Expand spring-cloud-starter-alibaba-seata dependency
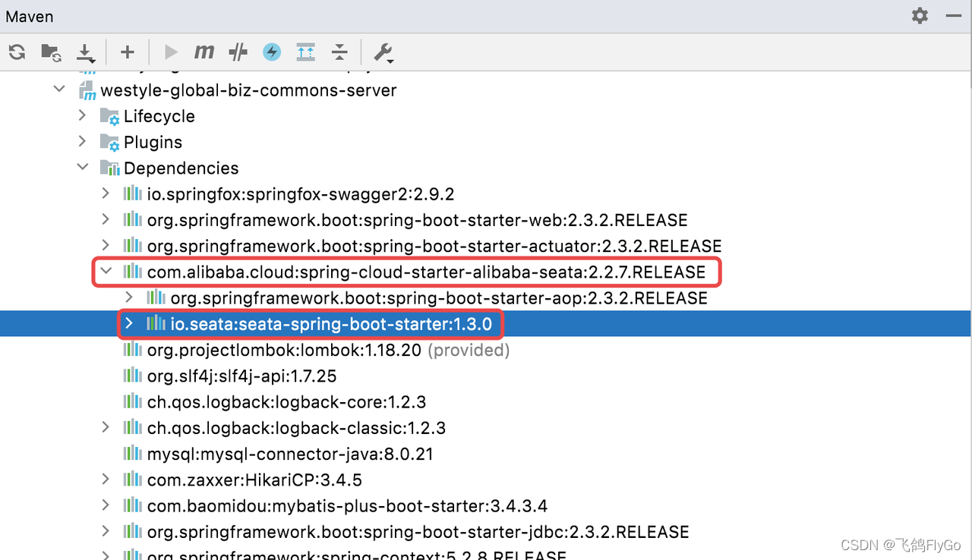The height and width of the screenshot is (560, 972). point(106,270)
